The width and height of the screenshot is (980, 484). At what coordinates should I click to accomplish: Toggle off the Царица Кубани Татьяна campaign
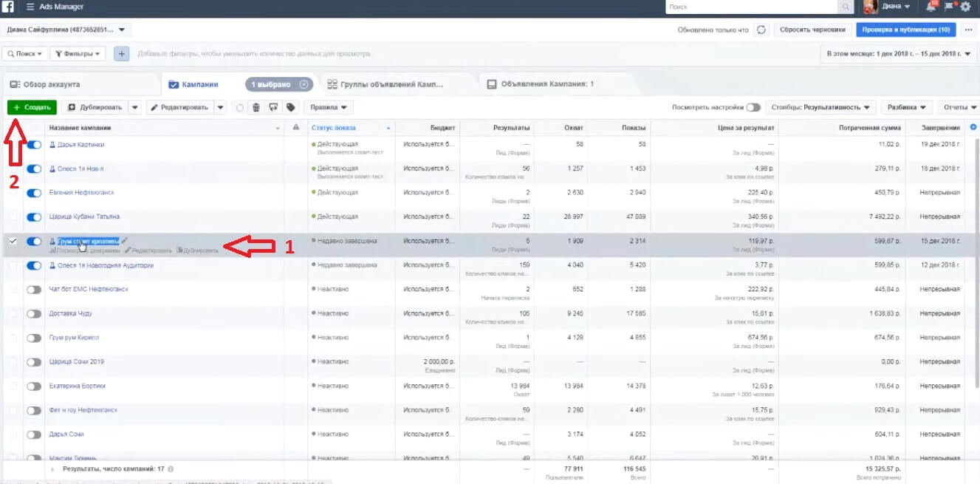tap(34, 217)
